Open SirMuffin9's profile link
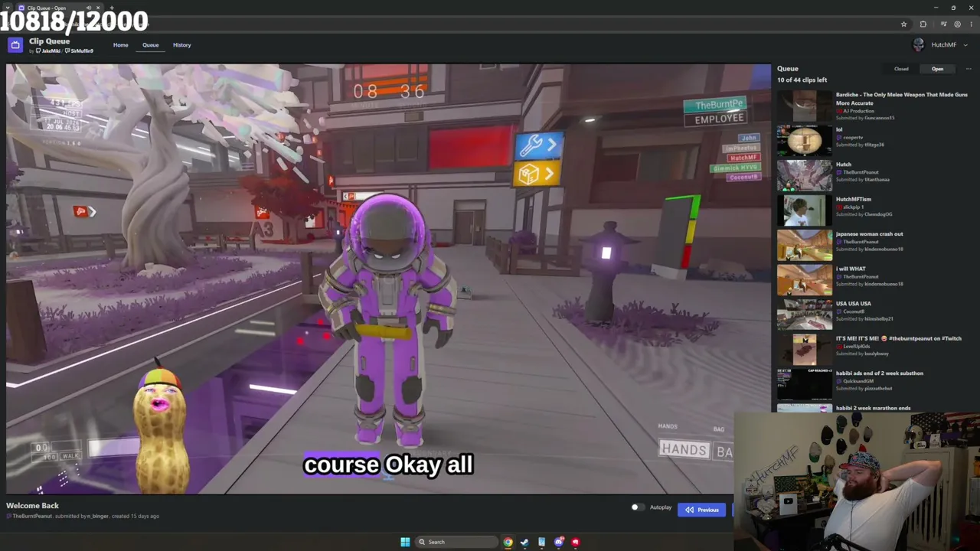 tap(80, 51)
